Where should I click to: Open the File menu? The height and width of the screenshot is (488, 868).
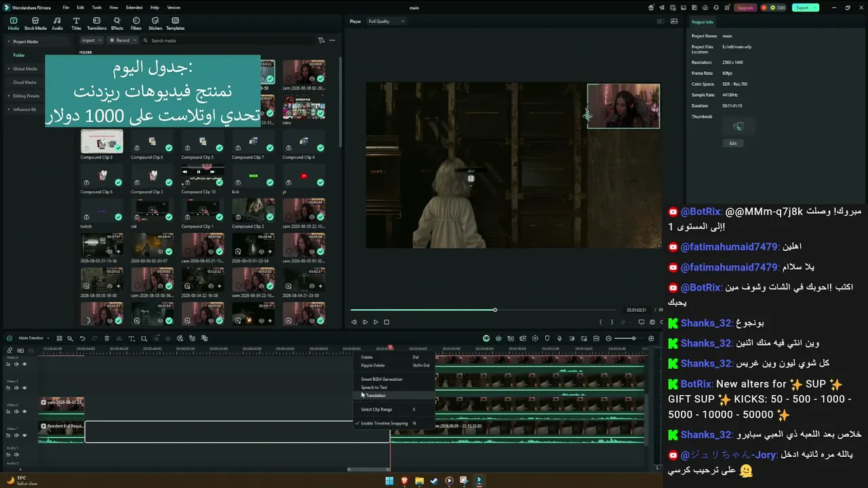[66, 7]
